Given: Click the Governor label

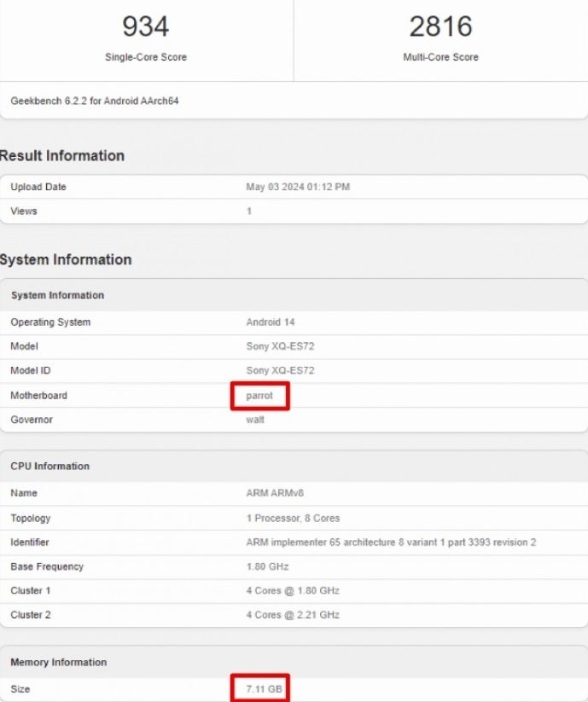Looking at the screenshot, I should point(32,420).
